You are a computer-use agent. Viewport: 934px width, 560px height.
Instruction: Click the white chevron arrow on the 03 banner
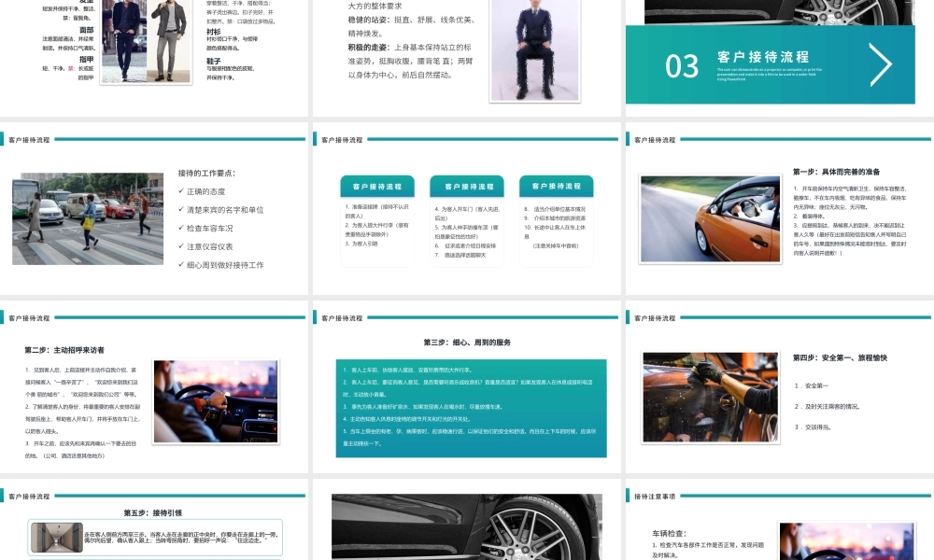click(x=880, y=64)
